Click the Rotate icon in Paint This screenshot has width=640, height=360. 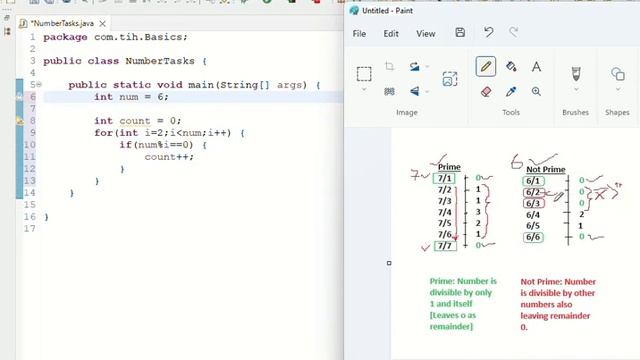click(414, 66)
